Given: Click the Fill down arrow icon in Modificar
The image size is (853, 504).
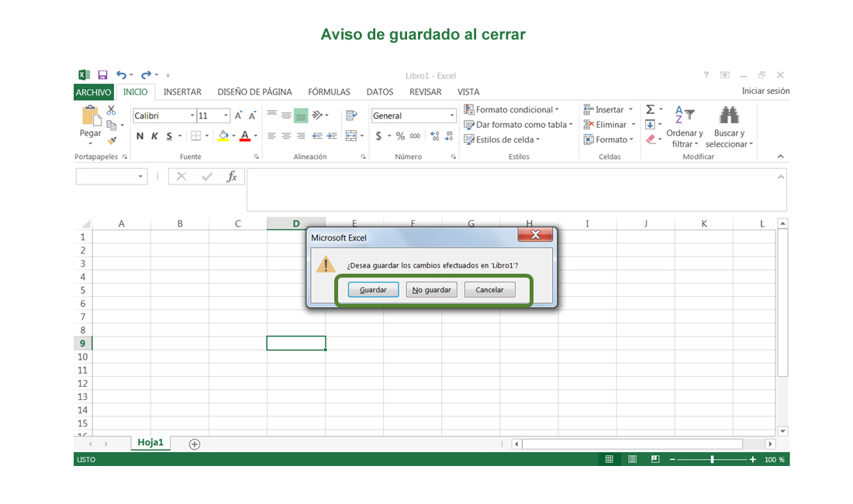Looking at the screenshot, I should (650, 125).
